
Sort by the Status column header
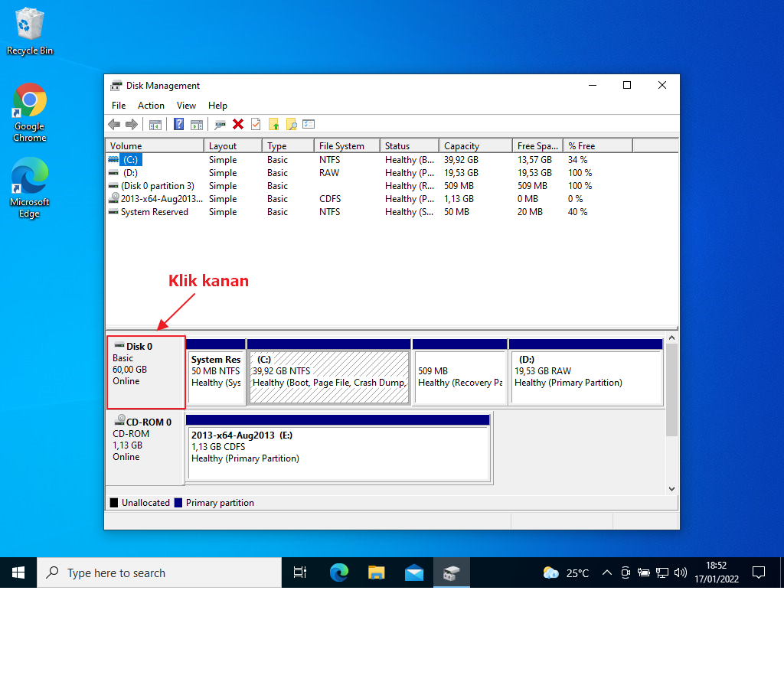[x=410, y=146]
